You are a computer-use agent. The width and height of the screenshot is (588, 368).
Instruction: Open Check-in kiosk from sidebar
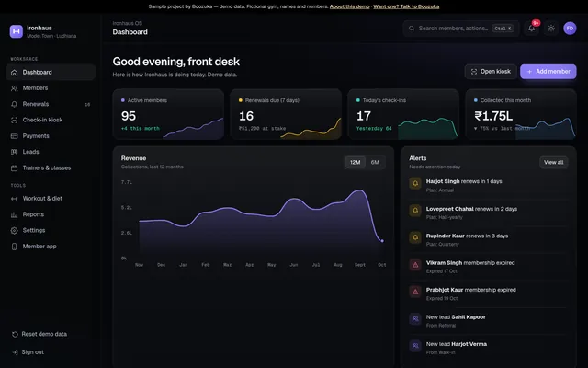[x=51, y=121]
